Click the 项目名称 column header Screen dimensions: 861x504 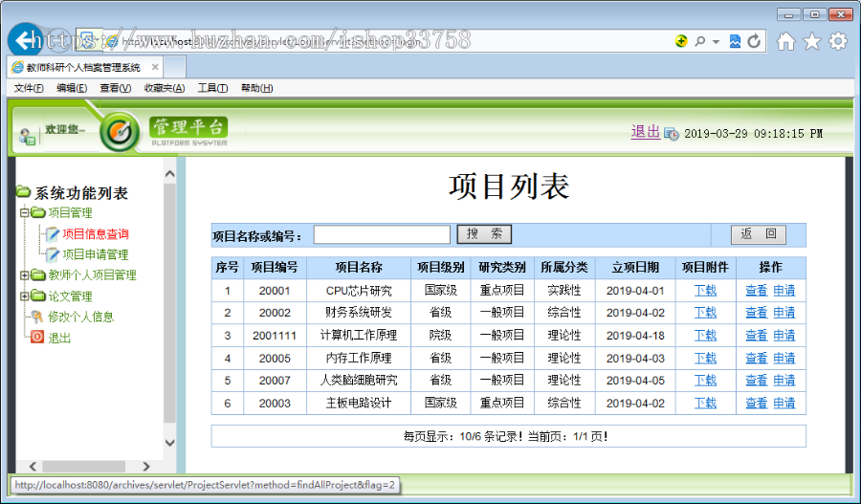pyautogui.click(x=359, y=268)
